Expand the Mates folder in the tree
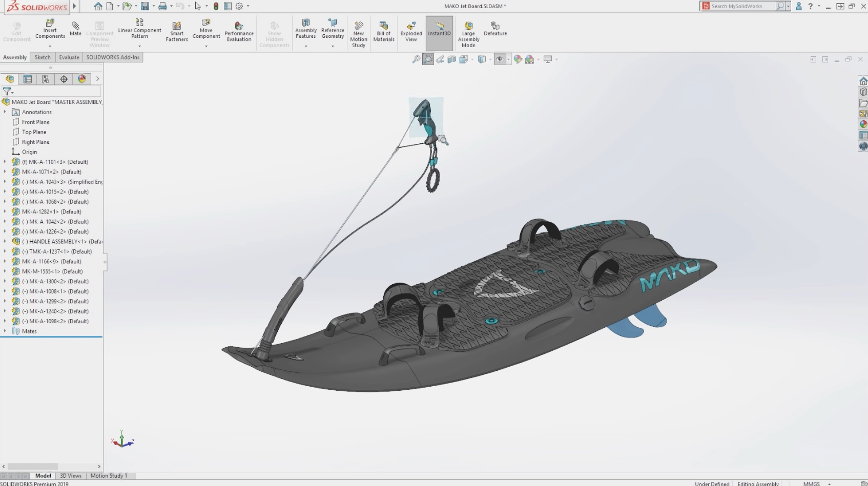 [5, 331]
